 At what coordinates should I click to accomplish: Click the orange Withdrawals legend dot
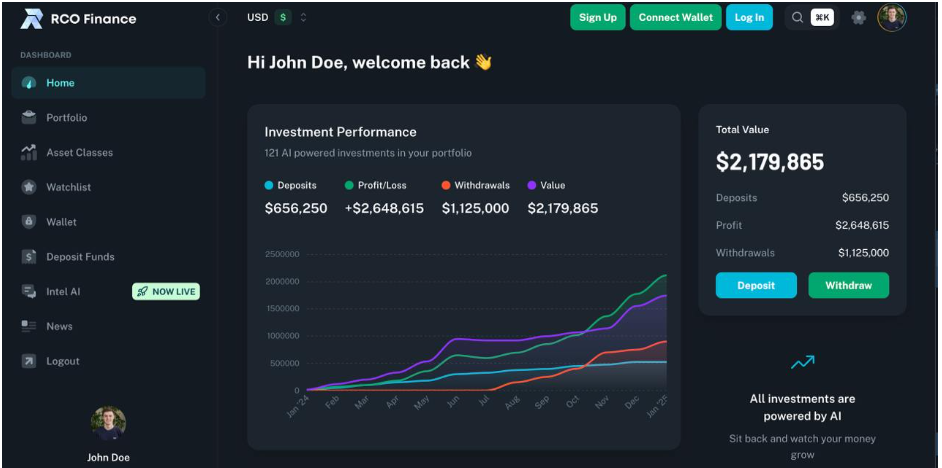pos(446,186)
